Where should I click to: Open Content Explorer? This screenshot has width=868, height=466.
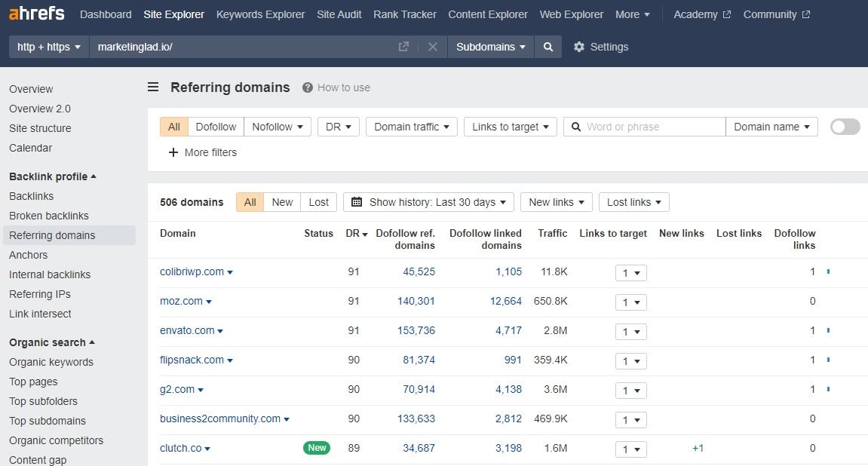pyautogui.click(x=488, y=14)
